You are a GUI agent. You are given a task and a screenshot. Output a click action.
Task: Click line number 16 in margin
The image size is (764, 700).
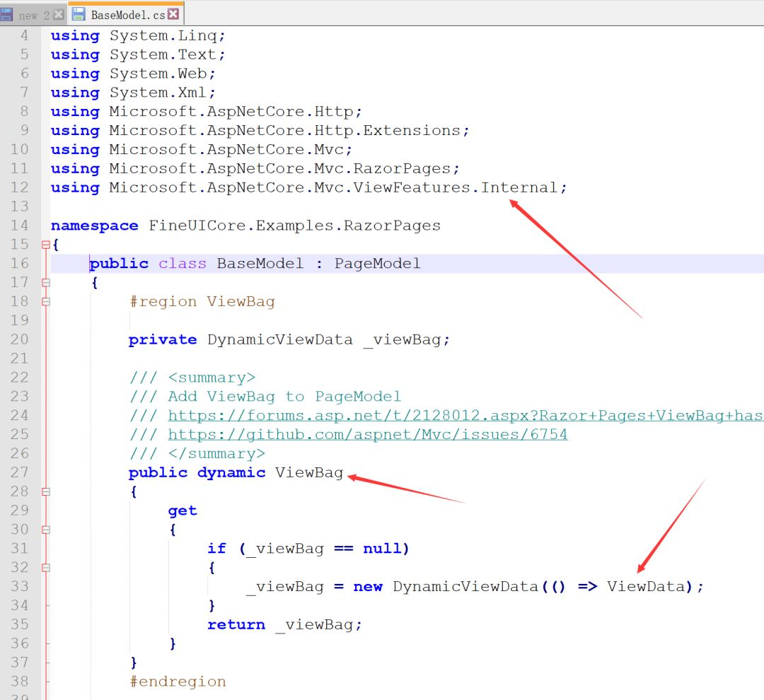(20, 264)
